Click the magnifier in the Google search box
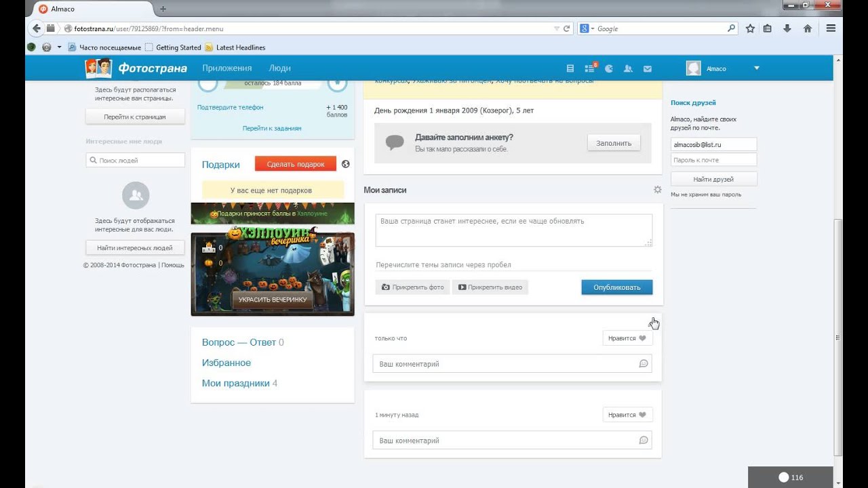868x488 pixels. click(731, 28)
